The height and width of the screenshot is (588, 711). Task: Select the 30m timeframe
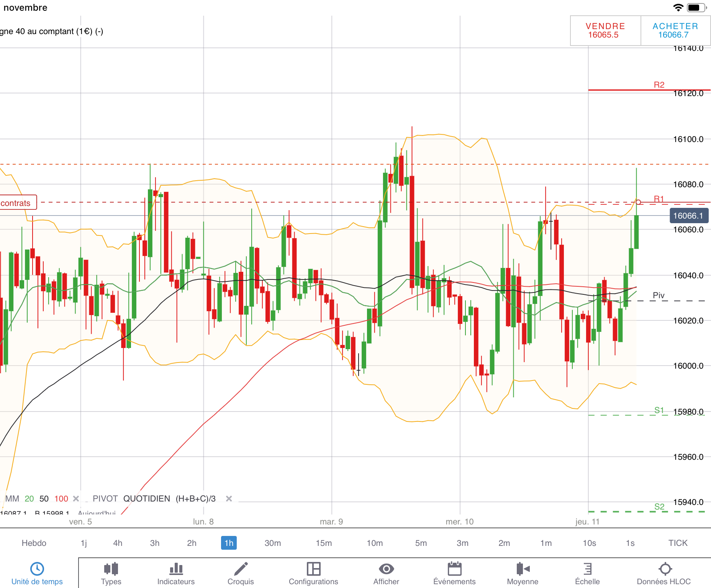point(273,543)
